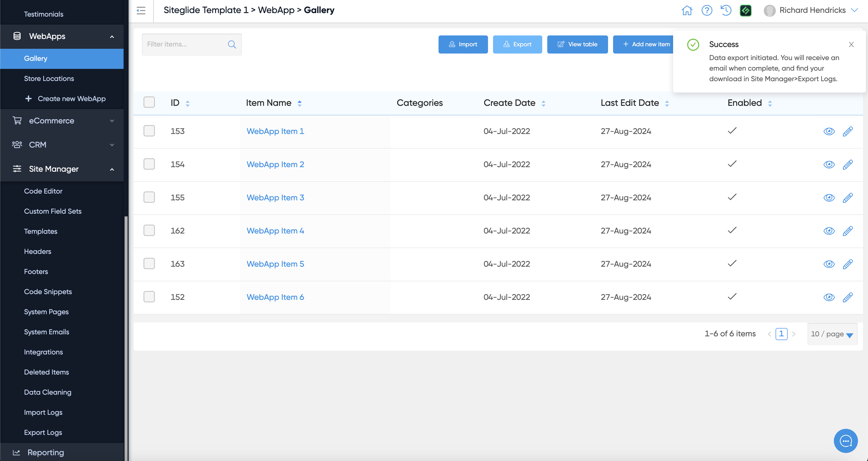Open the history clock icon

tap(726, 11)
